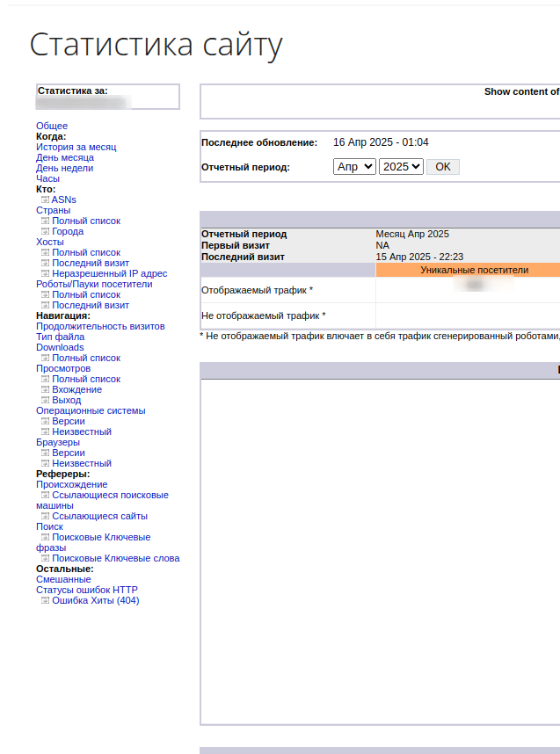560x754 pixels.
Task: Click the small icon beside ASNs
Action: tap(45, 199)
